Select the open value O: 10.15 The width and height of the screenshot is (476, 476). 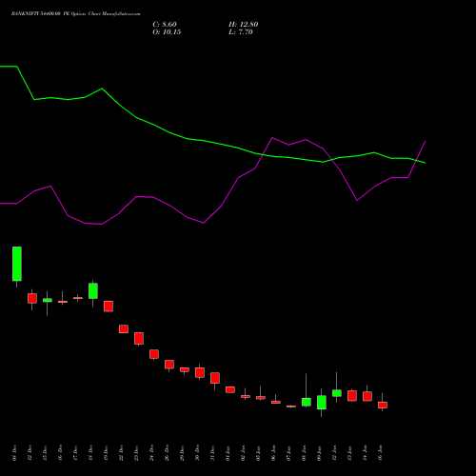tap(167, 32)
